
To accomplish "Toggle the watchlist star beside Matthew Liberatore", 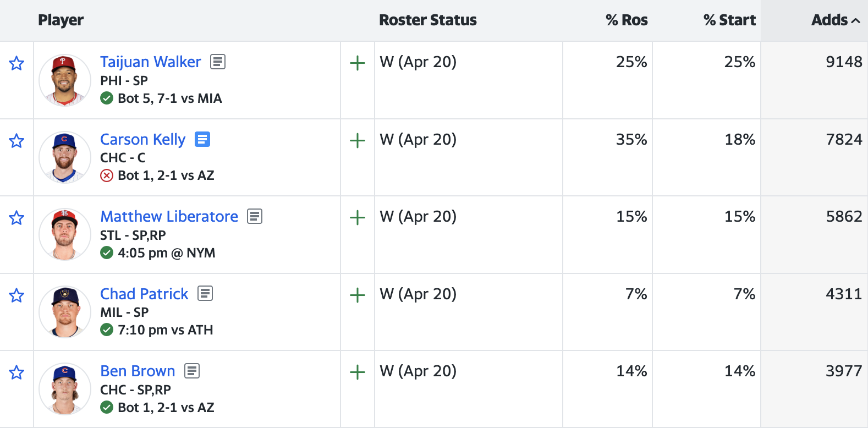I will [x=17, y=218].
